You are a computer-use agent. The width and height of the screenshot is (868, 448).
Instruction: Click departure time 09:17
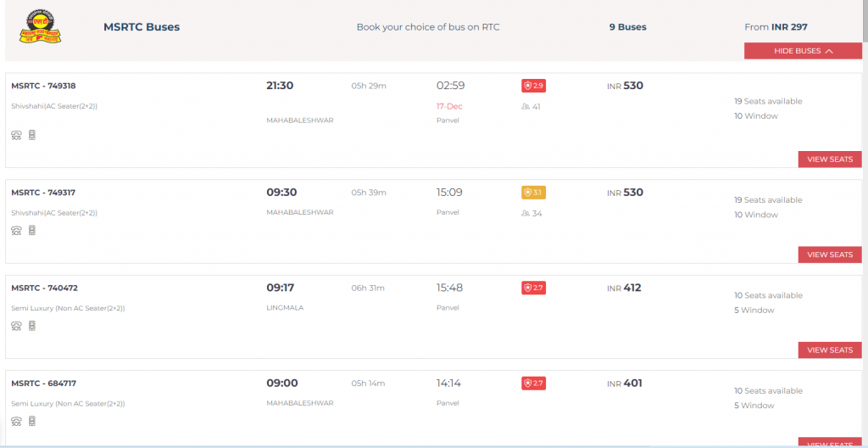tap(280, 288)
